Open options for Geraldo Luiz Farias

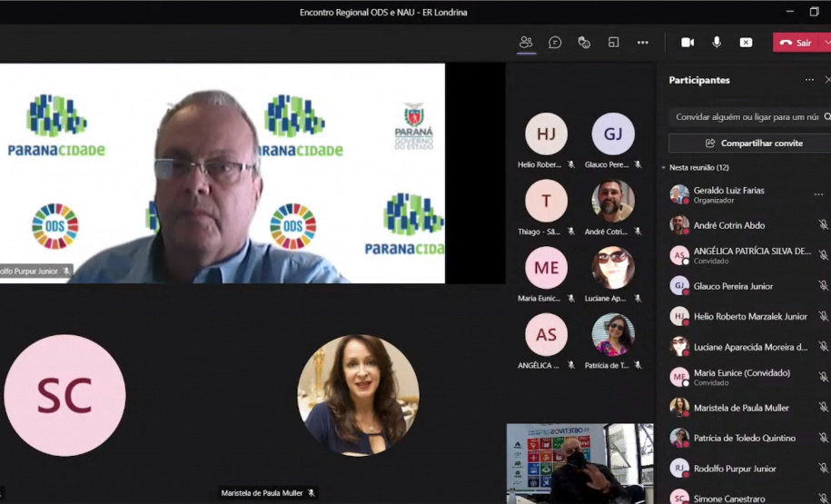818,194
